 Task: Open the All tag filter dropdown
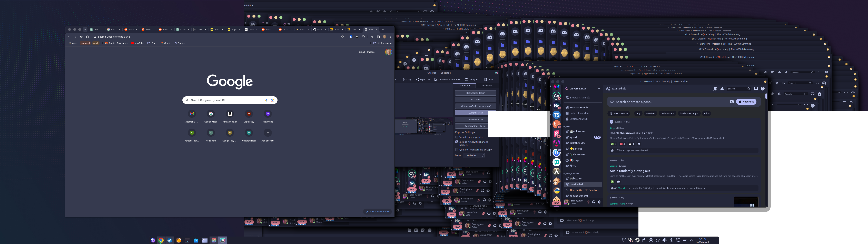point(706,113)
